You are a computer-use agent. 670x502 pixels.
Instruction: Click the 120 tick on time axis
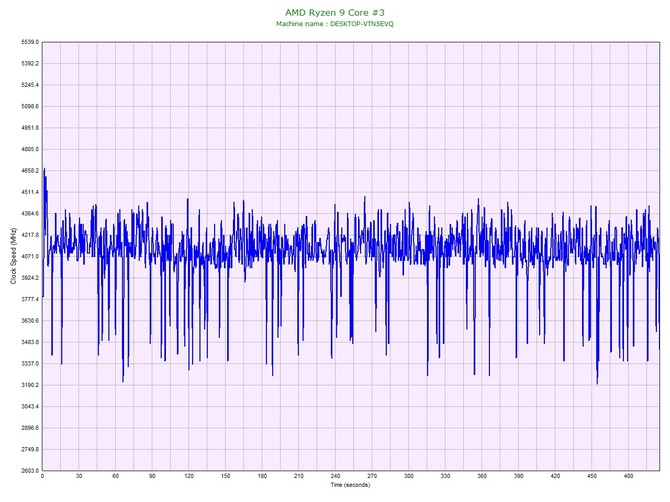tap(189, 476)
